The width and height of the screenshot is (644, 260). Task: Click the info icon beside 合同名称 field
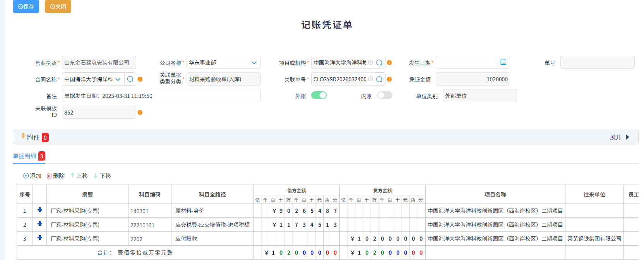pyautogui.click(x=140, y=79)
